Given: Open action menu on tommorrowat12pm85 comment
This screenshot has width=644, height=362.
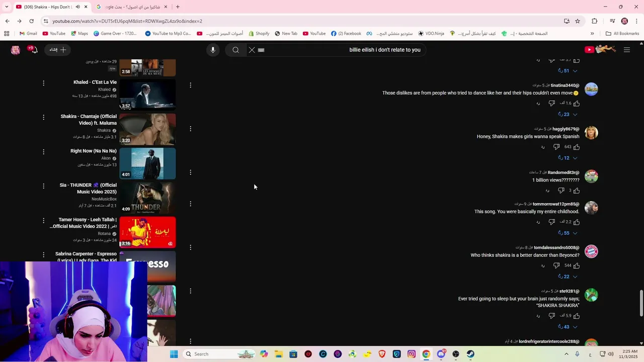Looking at the screenshot, I should [x=190, y=204].
